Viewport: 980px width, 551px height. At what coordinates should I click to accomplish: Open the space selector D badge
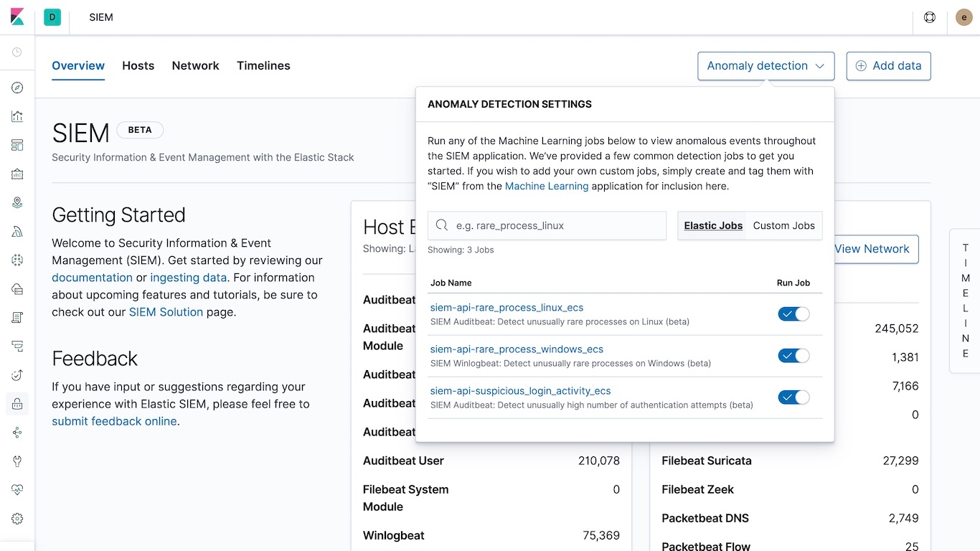click(52, 17)
